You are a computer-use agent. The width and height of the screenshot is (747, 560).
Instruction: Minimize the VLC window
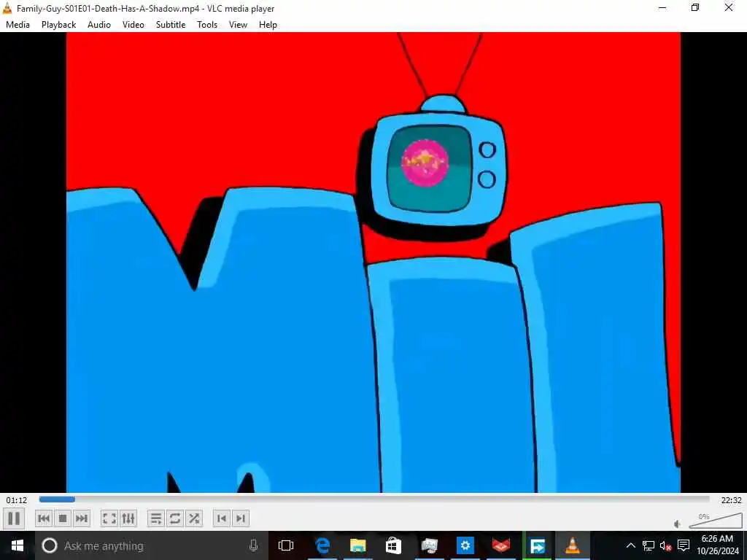[x=662, y=7]
